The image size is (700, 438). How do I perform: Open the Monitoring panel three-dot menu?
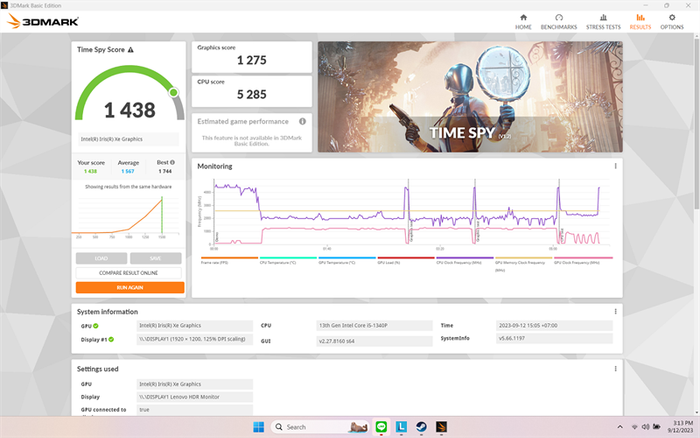tap(615, 166)
